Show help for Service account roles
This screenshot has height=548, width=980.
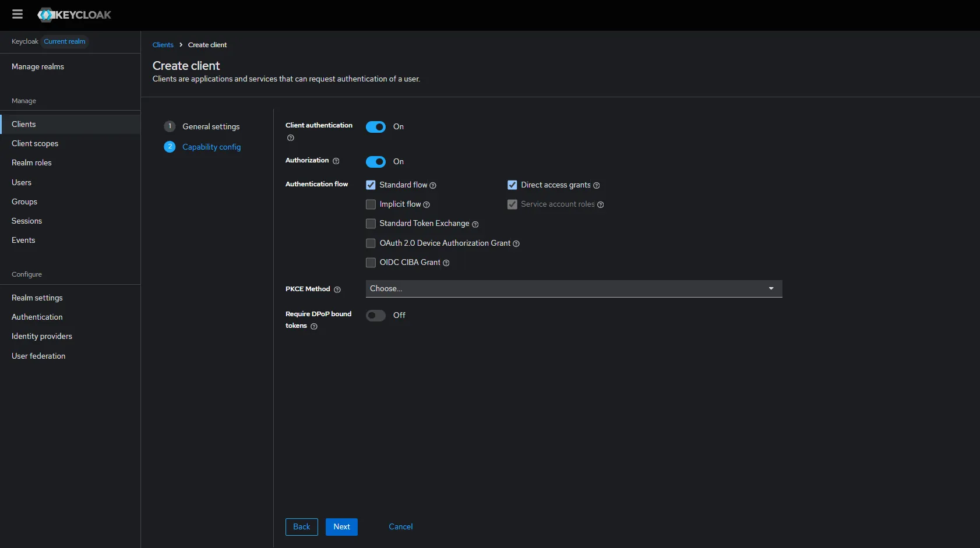(601, 204)
